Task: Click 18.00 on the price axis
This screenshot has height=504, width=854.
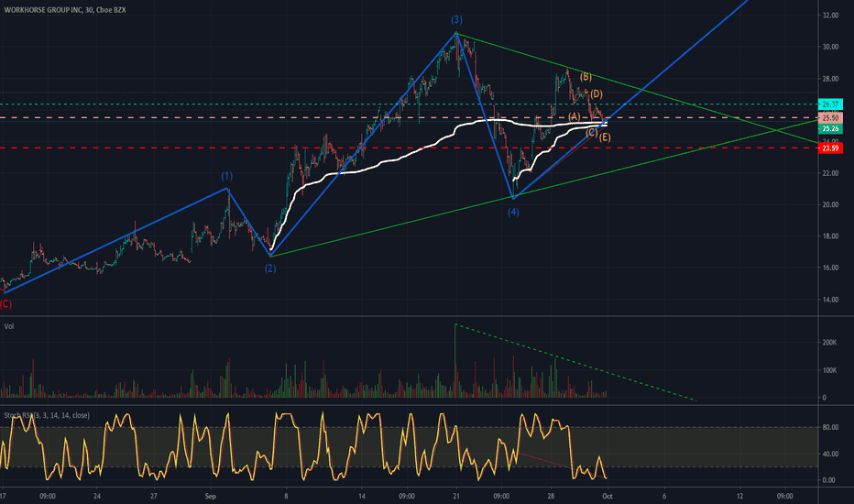Action: [830, 236]
